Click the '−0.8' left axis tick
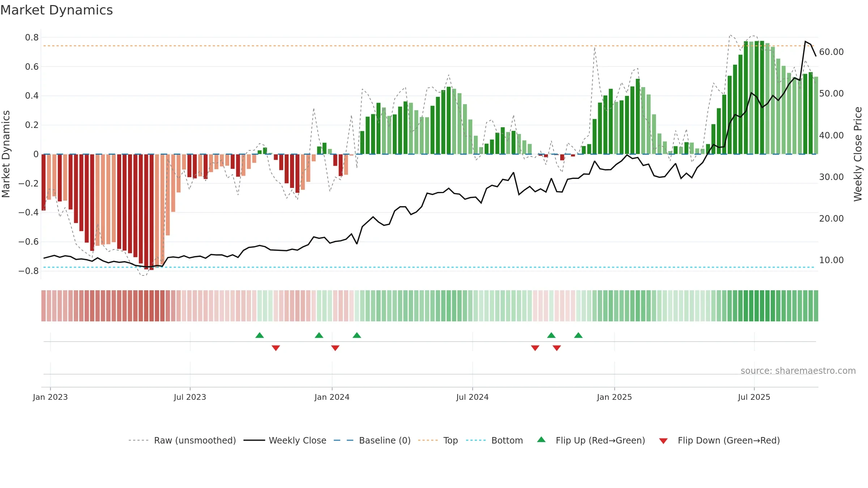This screenshot has width=868, height=488. pos(29,271)
